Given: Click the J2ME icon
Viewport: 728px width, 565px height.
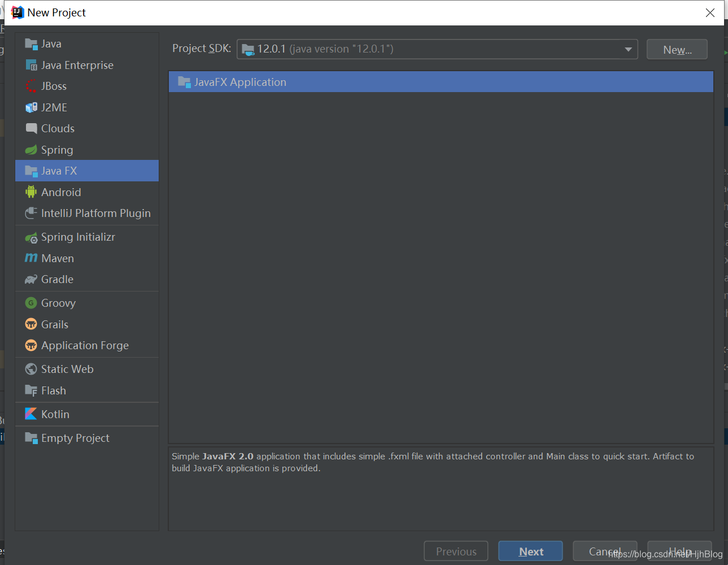Looking at the screenshot, I should pyautogui.click(x=31, y=107).
